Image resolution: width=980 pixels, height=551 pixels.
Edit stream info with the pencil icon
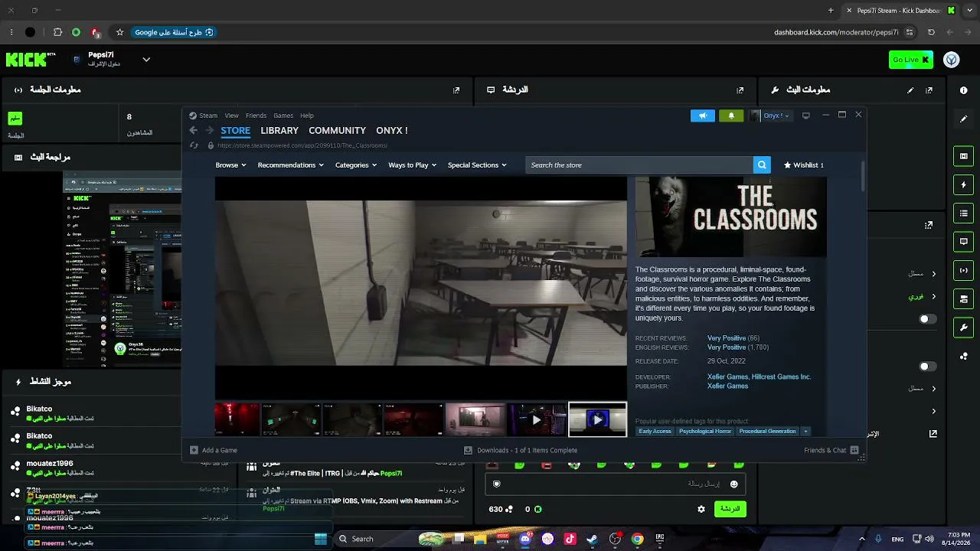[x=910, y=90]
